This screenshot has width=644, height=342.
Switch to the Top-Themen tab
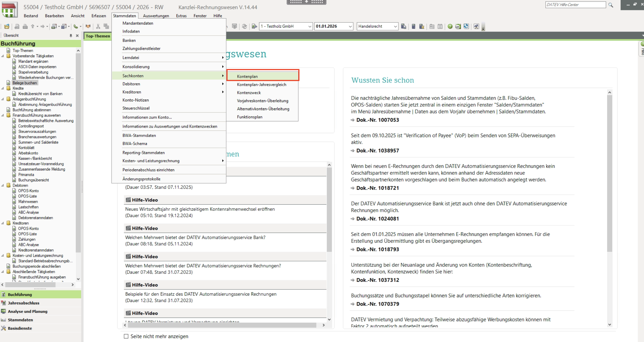coord(98,36)
